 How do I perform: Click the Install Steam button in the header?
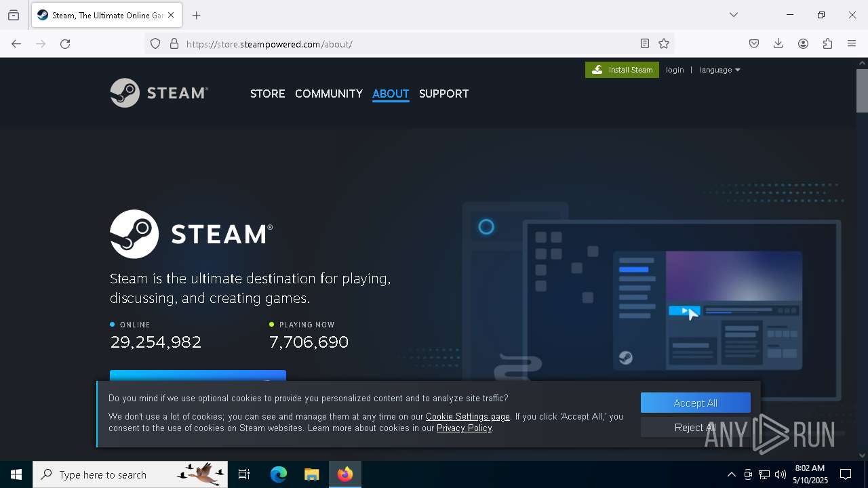point(622,70)
